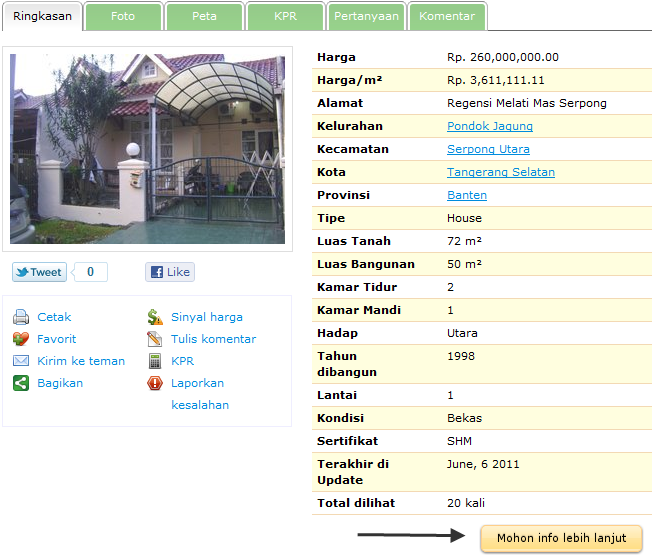Viewport: 657px width, 557px height.
Task: Click the Bagikan link
Action: coord(60,383)
